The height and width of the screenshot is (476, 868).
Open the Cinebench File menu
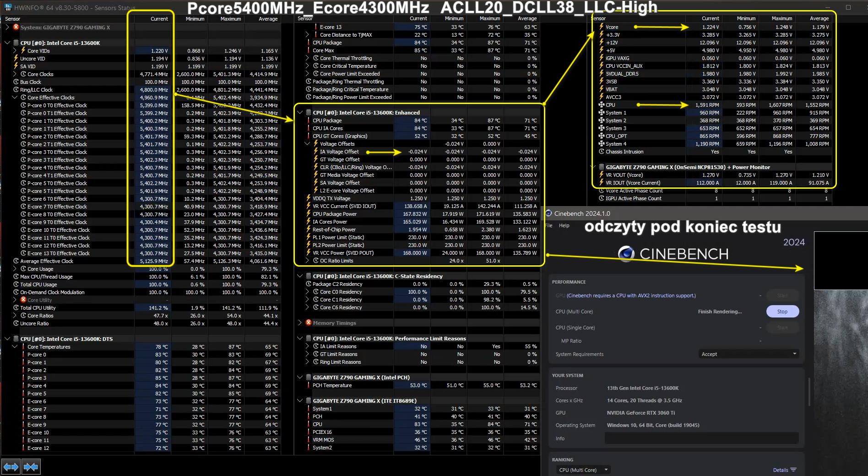(x=549, y=225)
